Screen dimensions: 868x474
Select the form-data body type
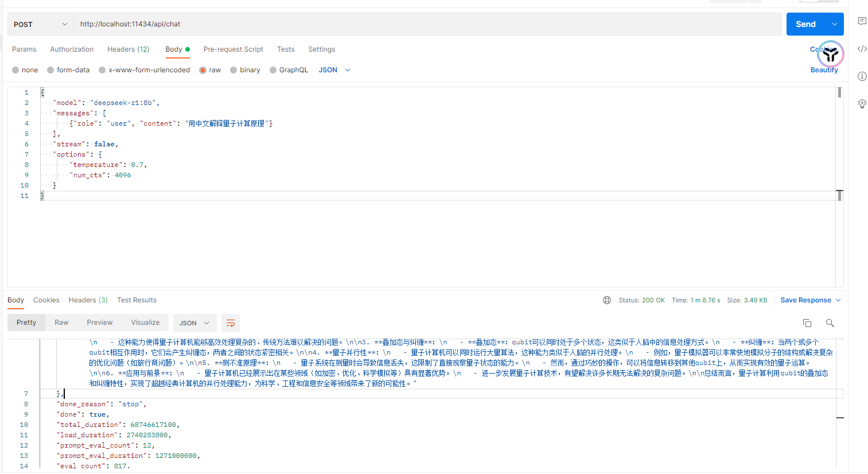(51, 70)
